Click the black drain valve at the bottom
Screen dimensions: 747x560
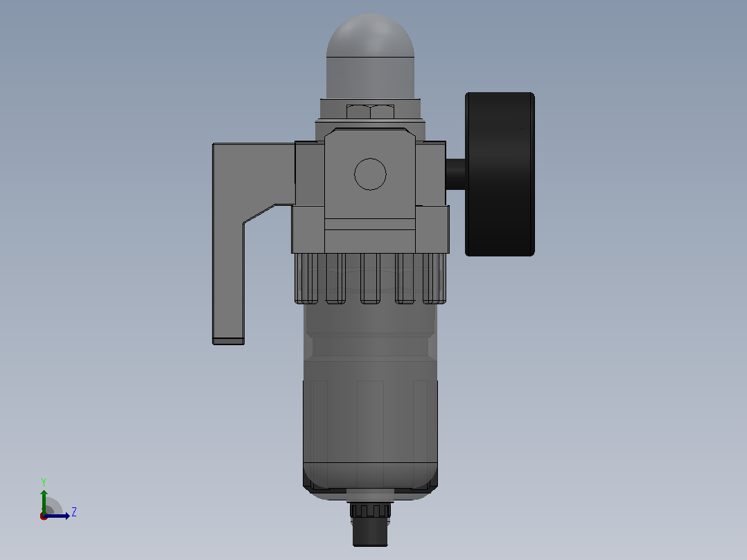(370, 524)
